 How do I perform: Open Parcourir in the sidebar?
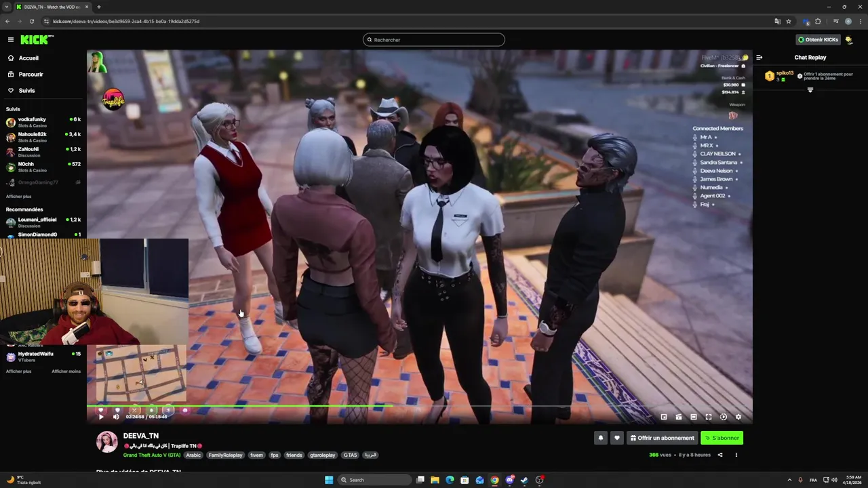click(x=25, y=75)
